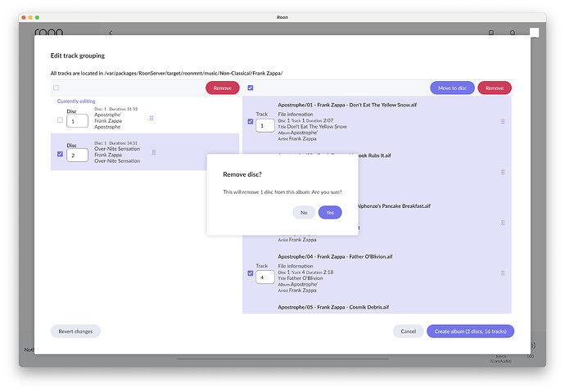Uncheck track 4 Father O'Blivion checkbox

(x=251, y=273)
